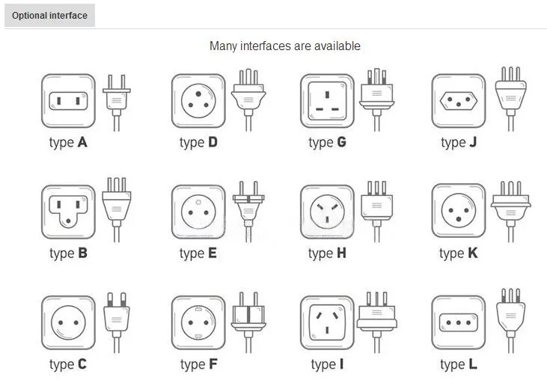Click "Many interfaces are available" heading text
The height and width of the screenshot is (392, 547).
284,46
